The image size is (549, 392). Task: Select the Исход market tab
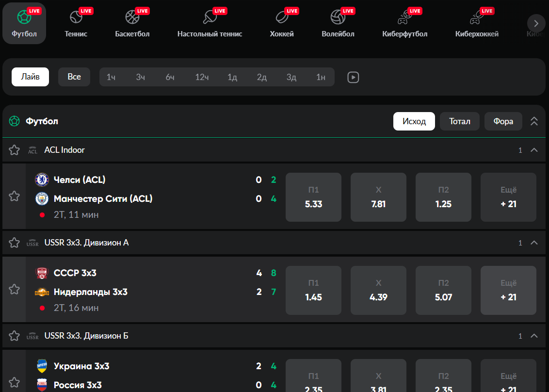tap(414, 121)
